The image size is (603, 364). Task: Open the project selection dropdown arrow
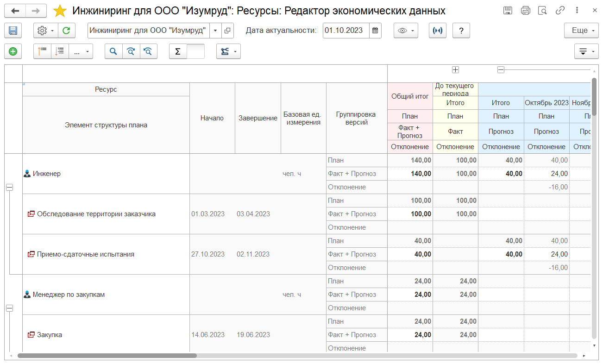[x=215, y=31]
